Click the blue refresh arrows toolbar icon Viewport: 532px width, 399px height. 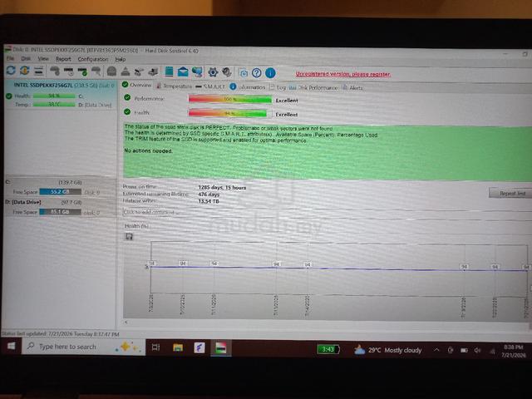(x=11, y=71)
